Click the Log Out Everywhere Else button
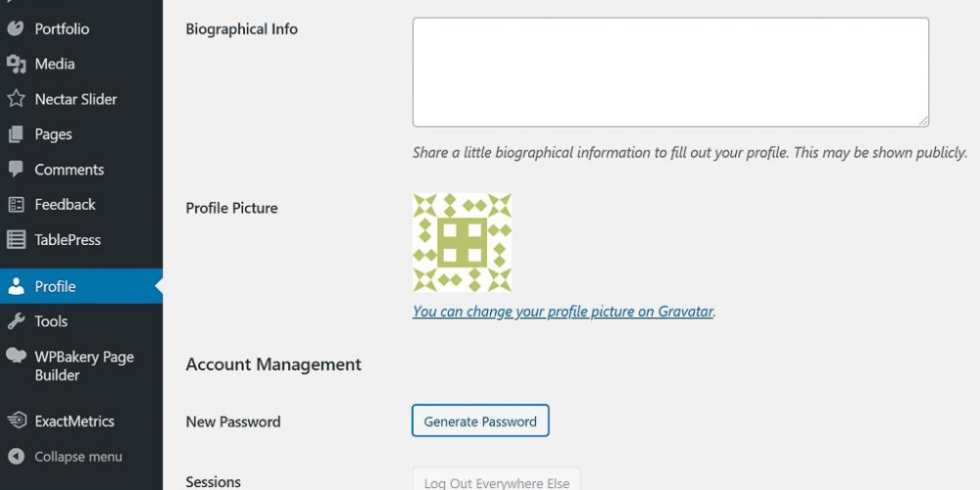The height and width of the screenshot is (490, 980). [496, 481]
